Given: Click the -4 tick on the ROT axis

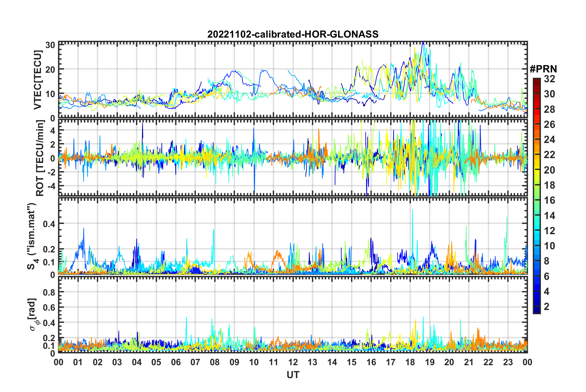Looking at the screenshot, I should coord(50,186).
